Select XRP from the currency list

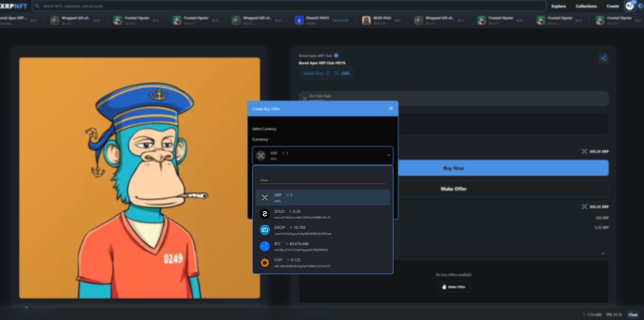[x=323, y=198]
